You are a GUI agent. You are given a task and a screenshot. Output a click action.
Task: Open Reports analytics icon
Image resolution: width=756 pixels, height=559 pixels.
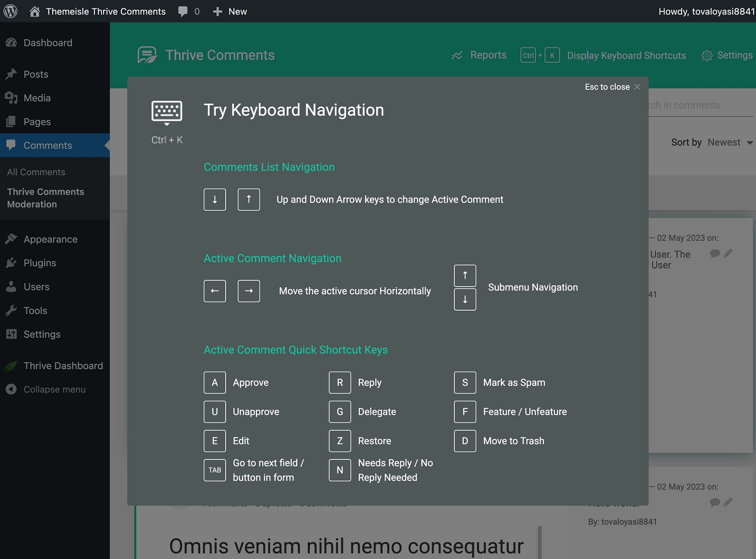(x=457, y=55)
